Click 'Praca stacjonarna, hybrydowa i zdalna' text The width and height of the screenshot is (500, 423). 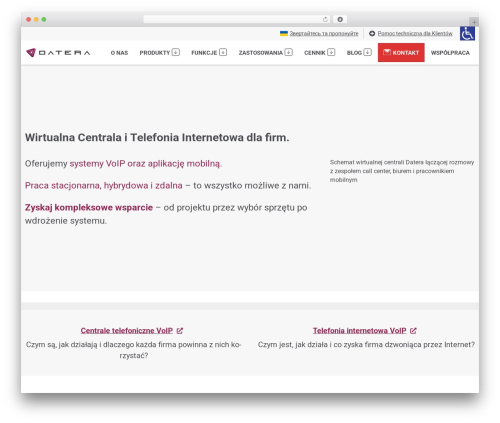click(104, 185)
